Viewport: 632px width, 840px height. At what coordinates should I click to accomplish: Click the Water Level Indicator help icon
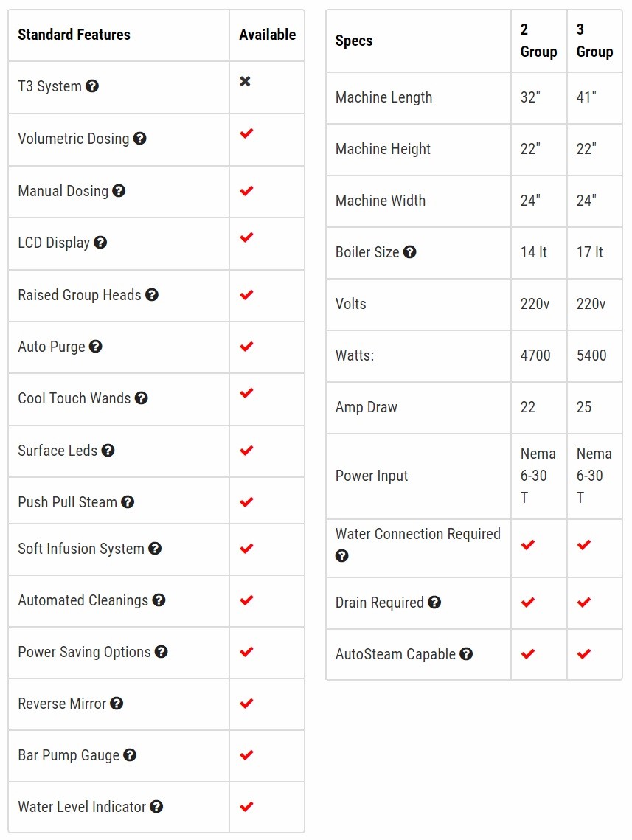156,807
